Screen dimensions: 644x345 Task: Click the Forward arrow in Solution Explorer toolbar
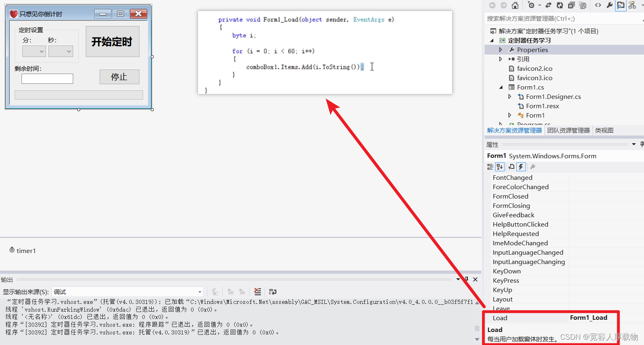point(504,5)
